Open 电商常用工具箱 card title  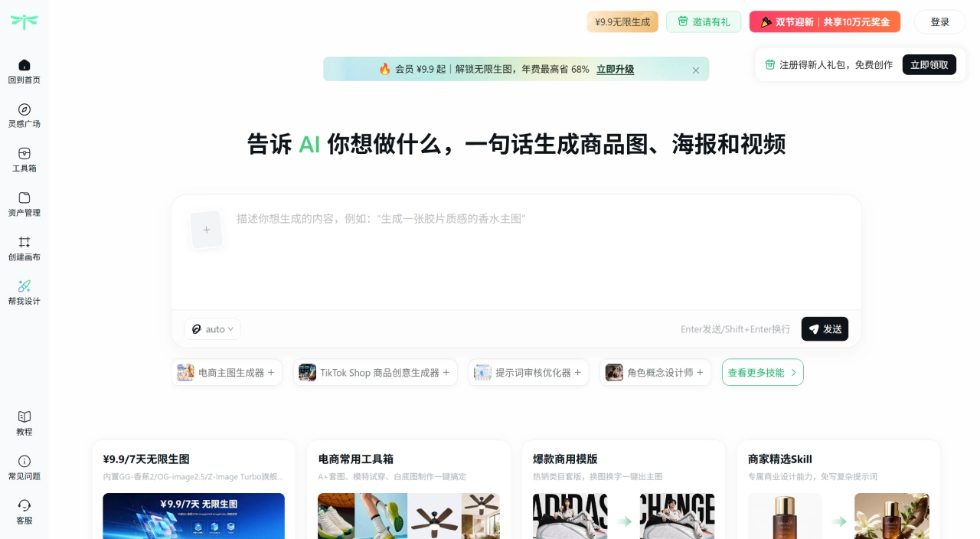[x=356, y=459]
